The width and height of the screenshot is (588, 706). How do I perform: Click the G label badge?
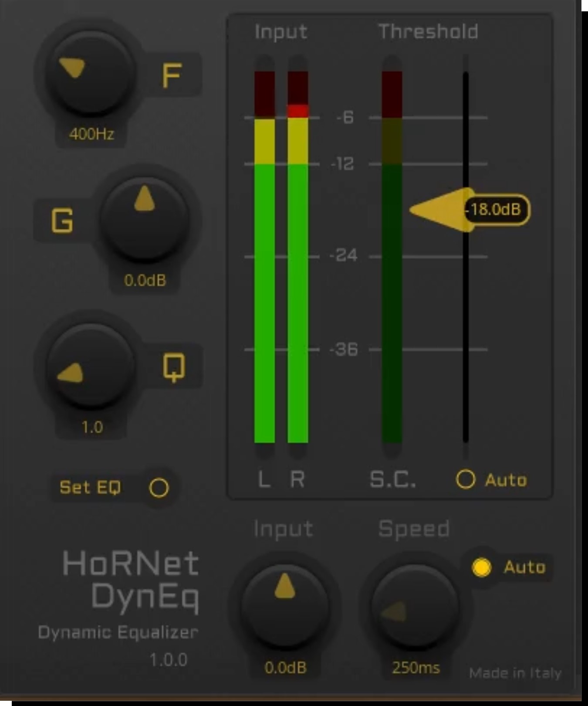point(62,220)
